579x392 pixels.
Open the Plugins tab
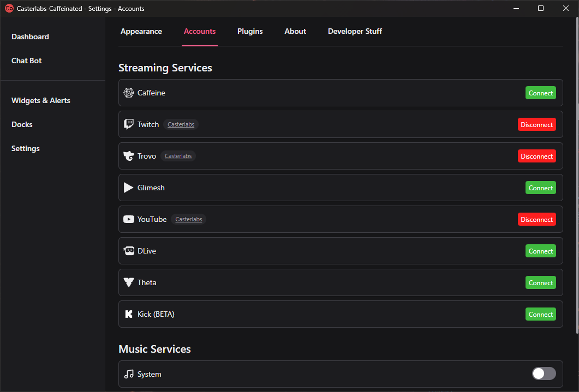pos(250,32)
